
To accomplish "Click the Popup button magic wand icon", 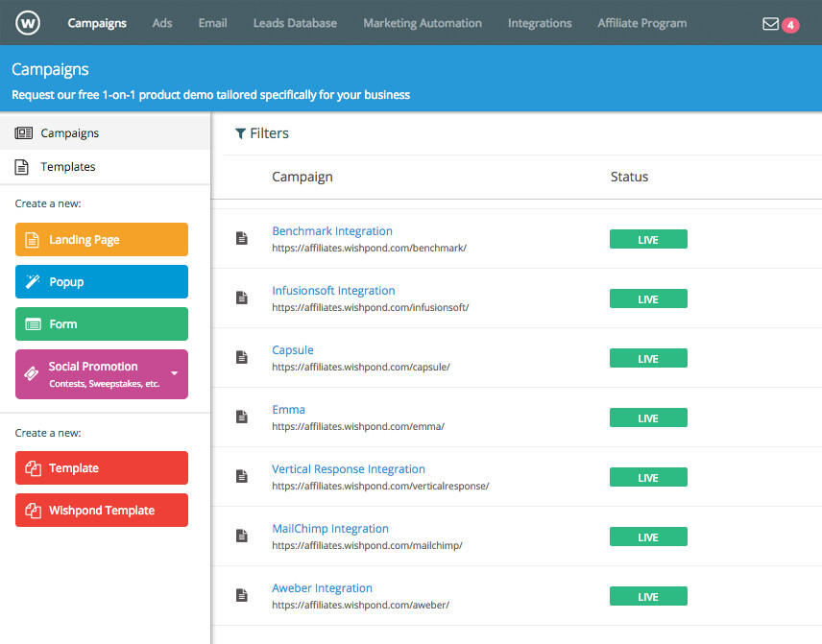I will (x=33, y=281).
